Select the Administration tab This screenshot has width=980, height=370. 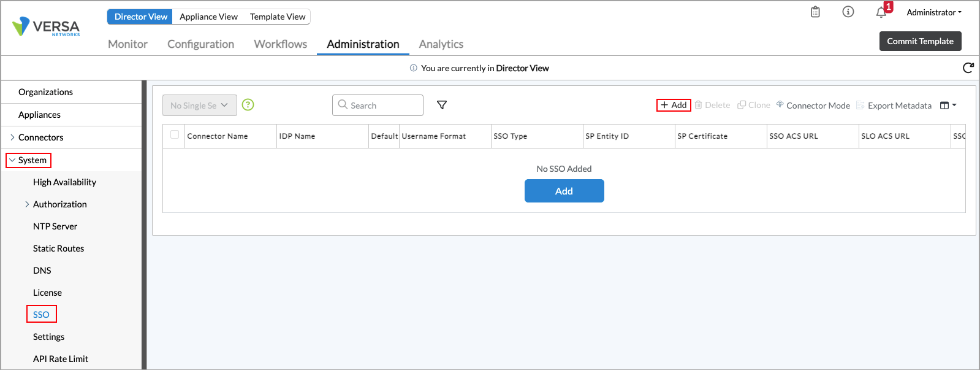363,44
